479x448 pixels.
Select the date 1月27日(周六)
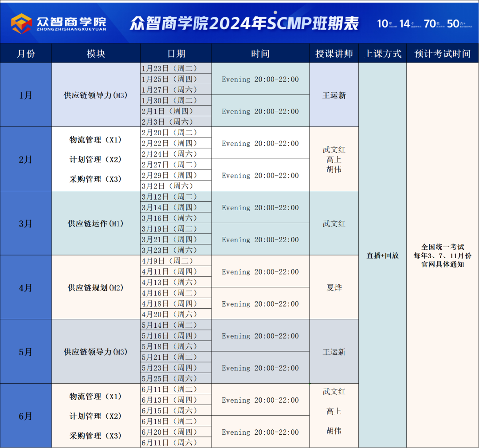[176, 90]
